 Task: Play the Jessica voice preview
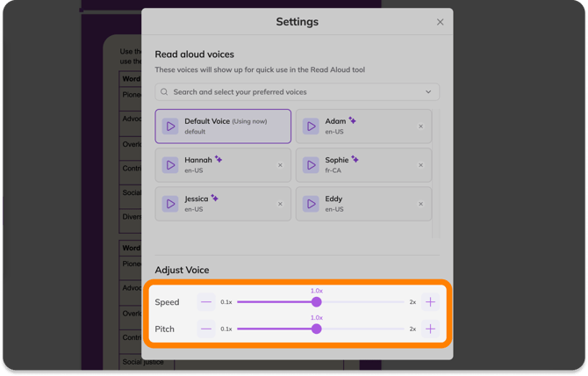pyautogui.click(x=170, y=204)
